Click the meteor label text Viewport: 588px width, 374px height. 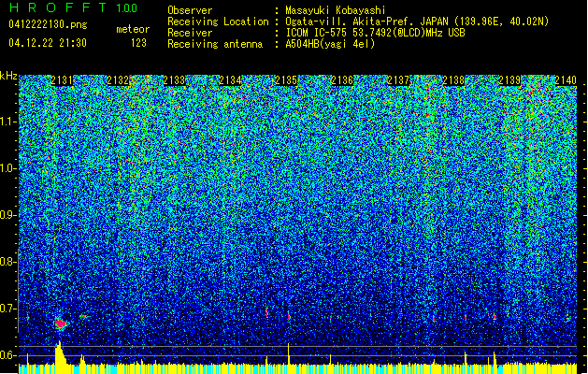tap(133, 29)
